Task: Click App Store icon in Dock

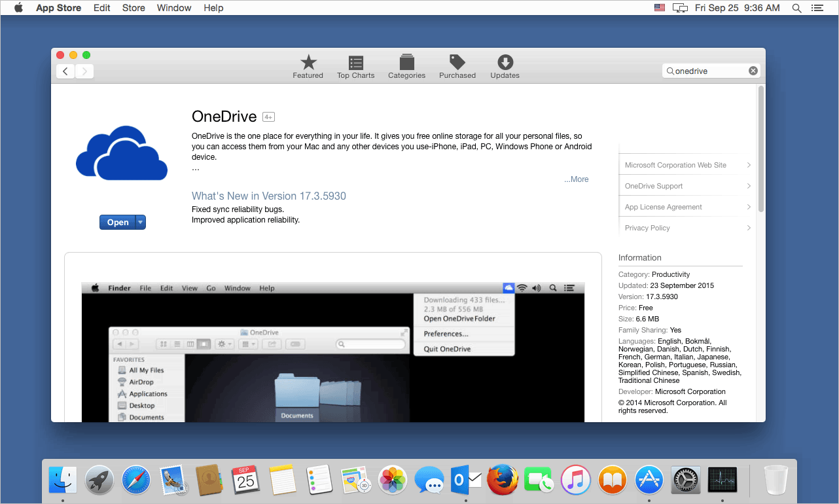Action: (649, 480)
